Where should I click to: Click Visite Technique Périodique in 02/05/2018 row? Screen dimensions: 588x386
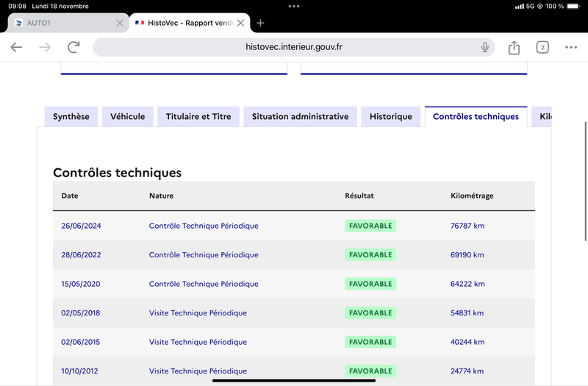point(198,313)
